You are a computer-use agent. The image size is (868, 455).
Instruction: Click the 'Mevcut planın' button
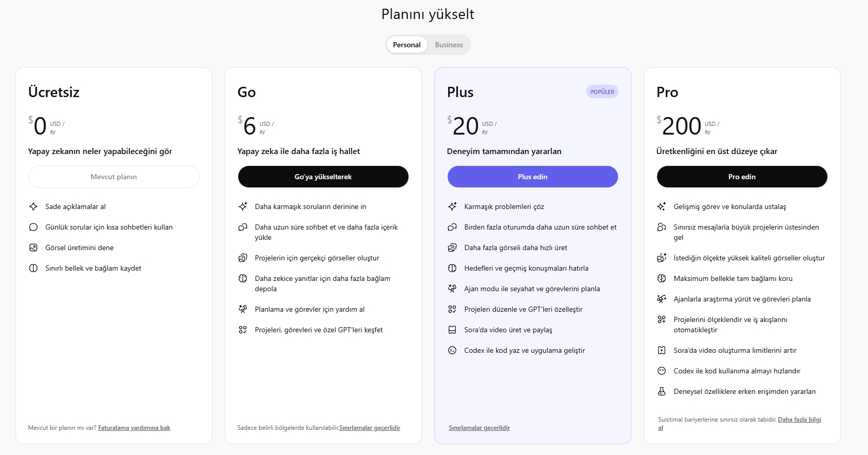tap(113, 176)
